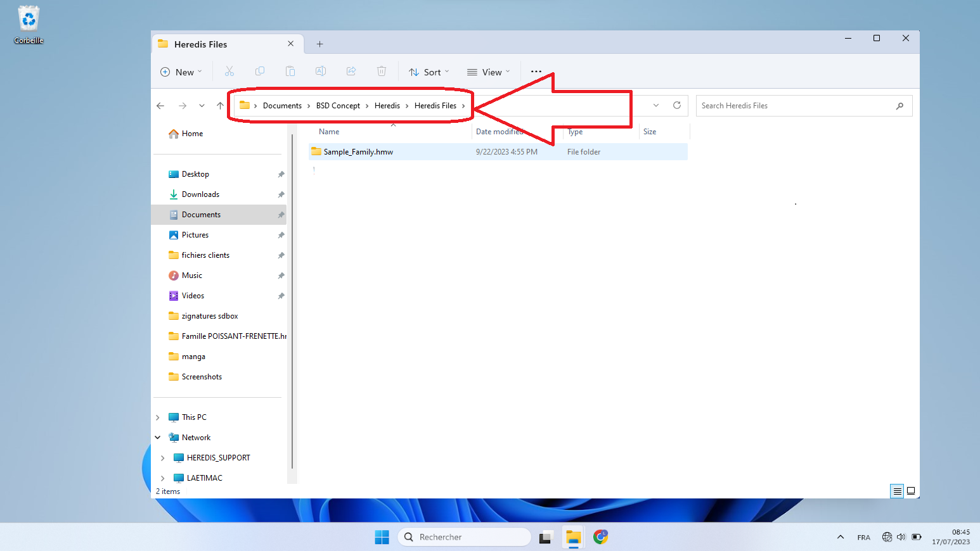Click the Paste clipboard icon
Image resolution: width=980 pixels, height=551 pixels.
pos(290,72)
